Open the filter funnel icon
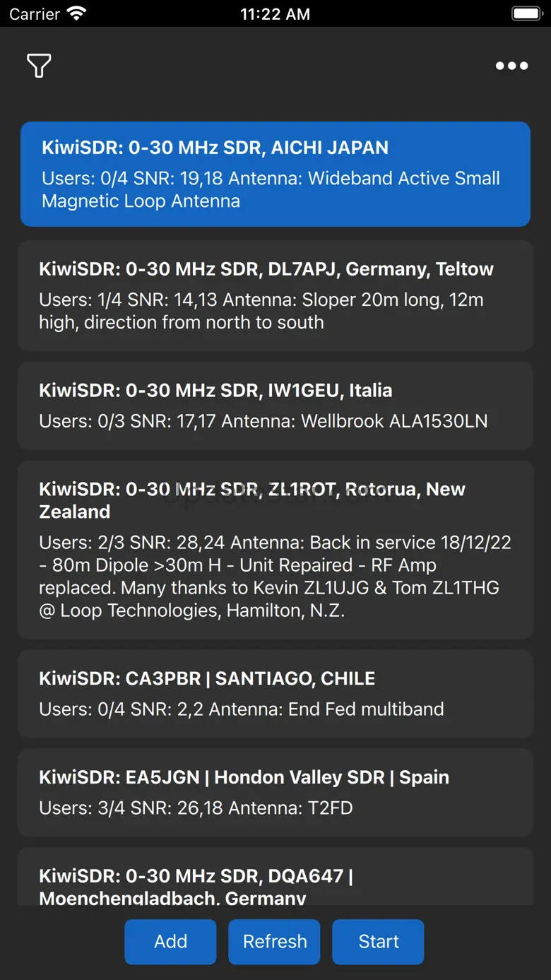 coord(39,66)
